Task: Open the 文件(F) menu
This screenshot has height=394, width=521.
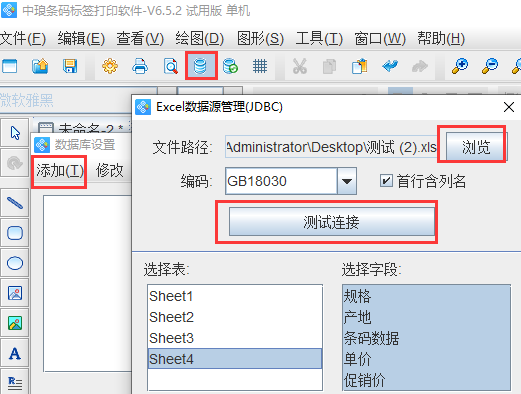Action: pos(23,39)
